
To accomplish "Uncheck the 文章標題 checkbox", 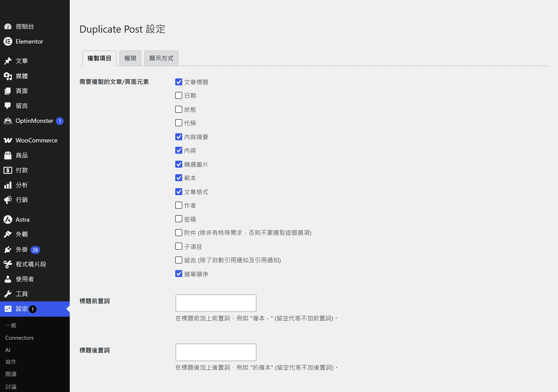I will [179, 82].
